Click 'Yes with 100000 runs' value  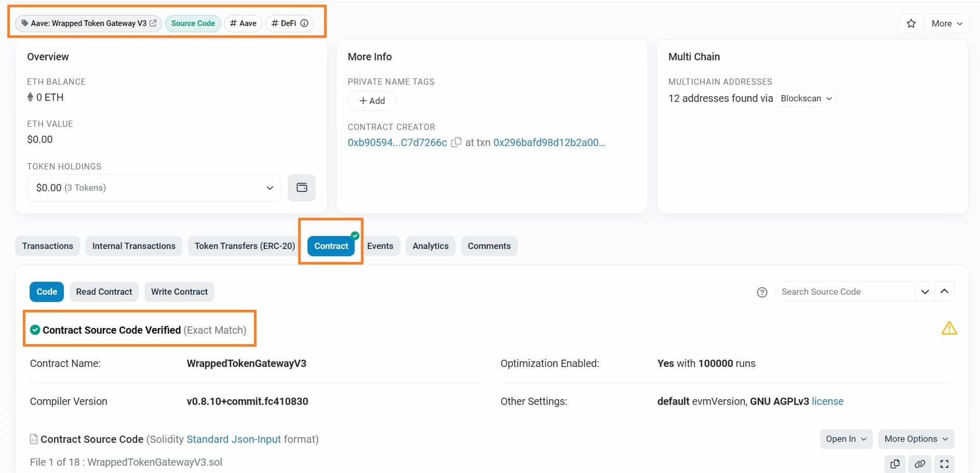point(706,363)
